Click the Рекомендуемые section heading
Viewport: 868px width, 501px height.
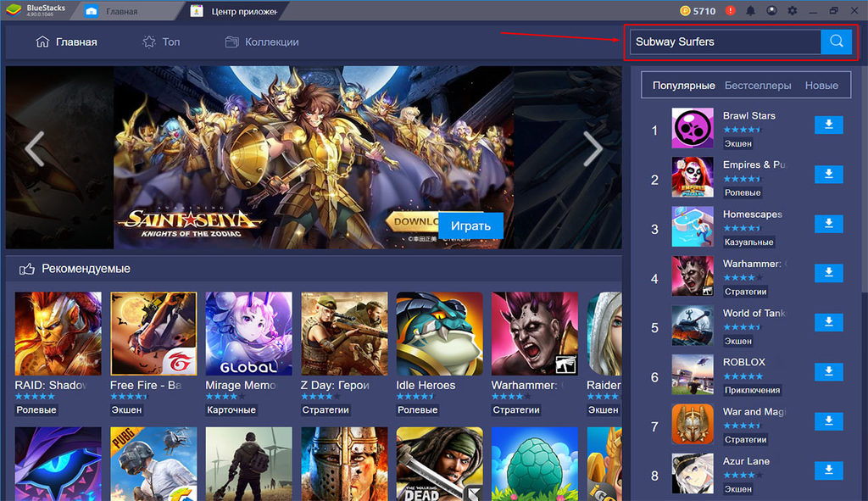(x=86, y=269)
